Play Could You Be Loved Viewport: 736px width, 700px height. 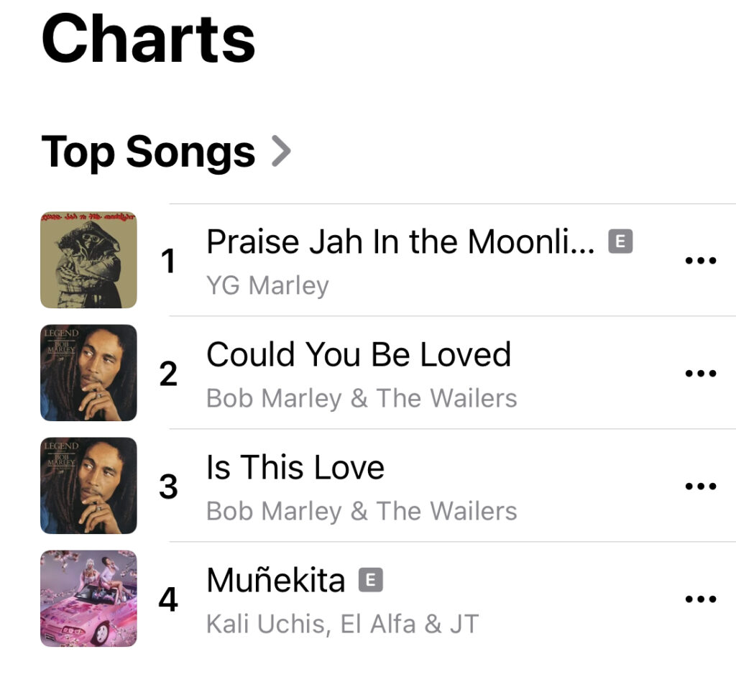358,354
